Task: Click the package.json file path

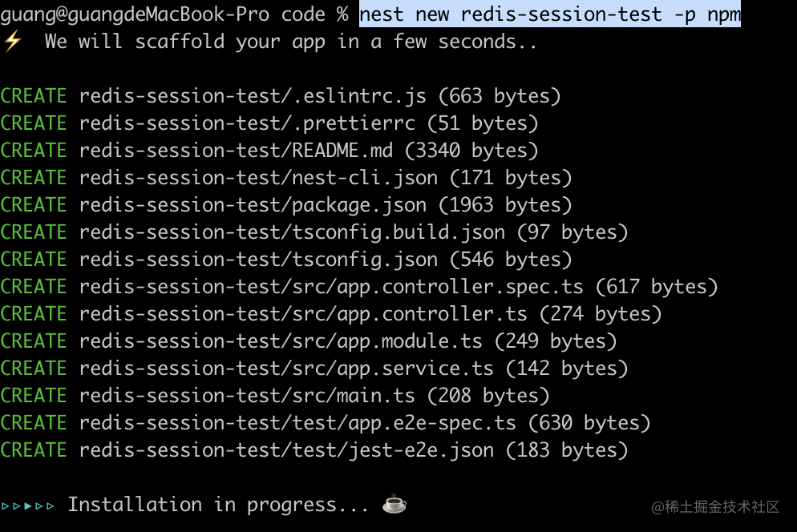Action: pyautogui.click(x=253, y=205)
